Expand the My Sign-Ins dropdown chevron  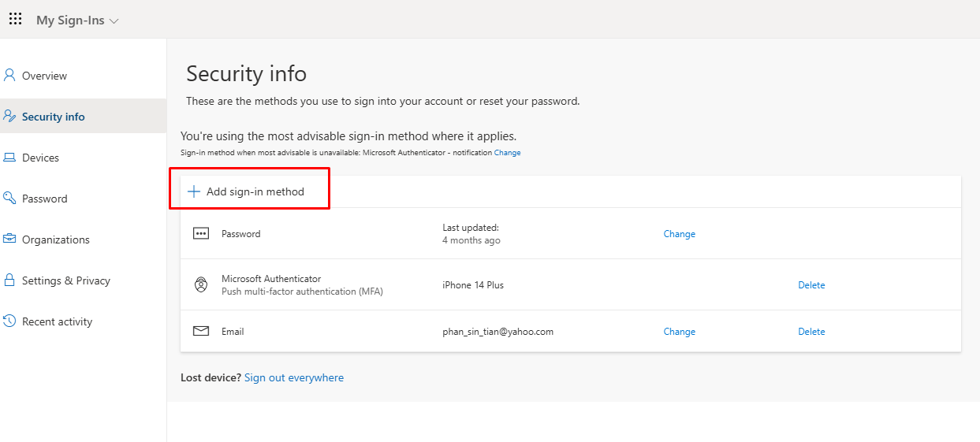click(114, 21)
